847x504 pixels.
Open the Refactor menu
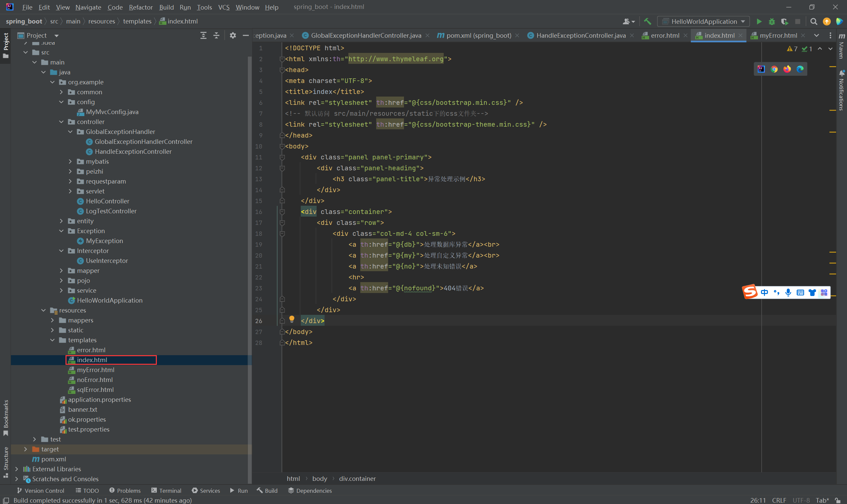pyautogui.click(x=140, y=7)
